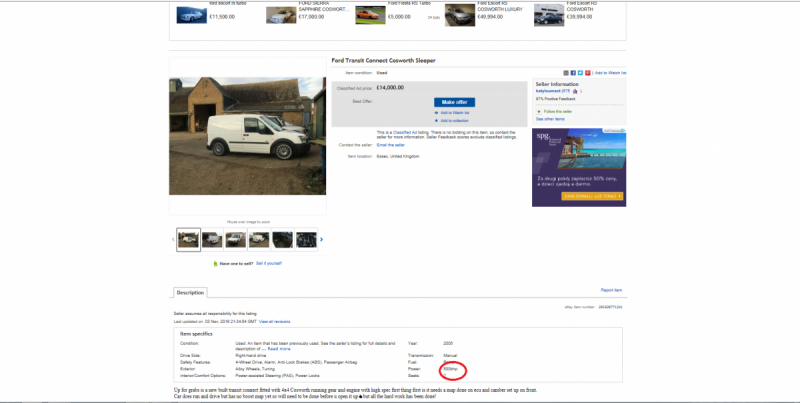
Task: Click the Make offer button
Action: tap(455, 102)
